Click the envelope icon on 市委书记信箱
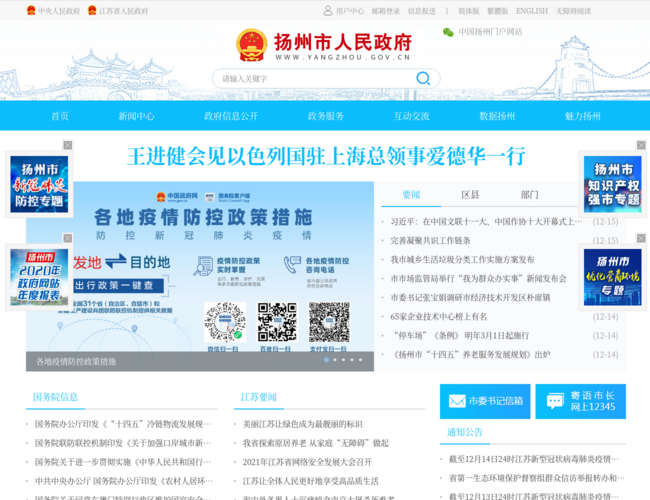 [x=457, y=401]
